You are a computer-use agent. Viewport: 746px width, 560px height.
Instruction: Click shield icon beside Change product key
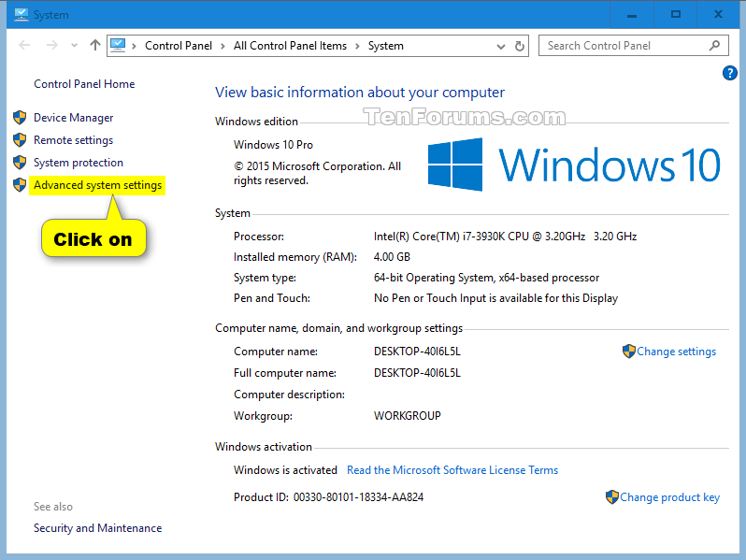click(611, 496)
